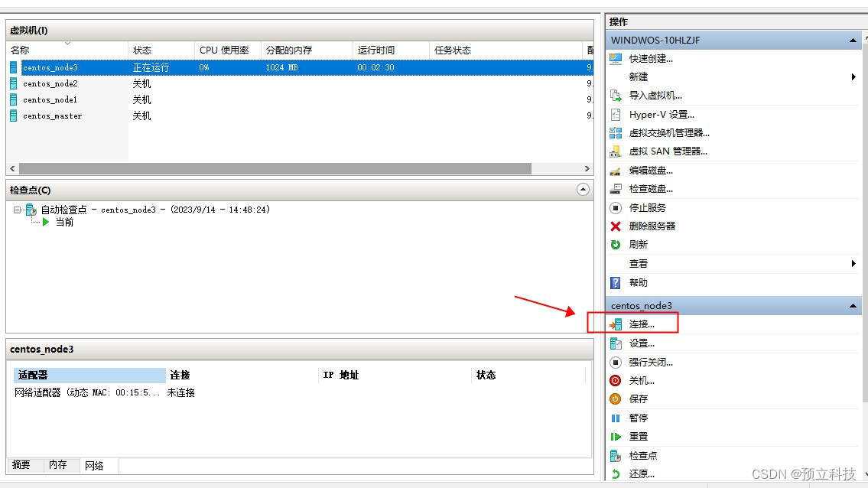Click the green 刷新 (Refresh) icon

point(616,244)
